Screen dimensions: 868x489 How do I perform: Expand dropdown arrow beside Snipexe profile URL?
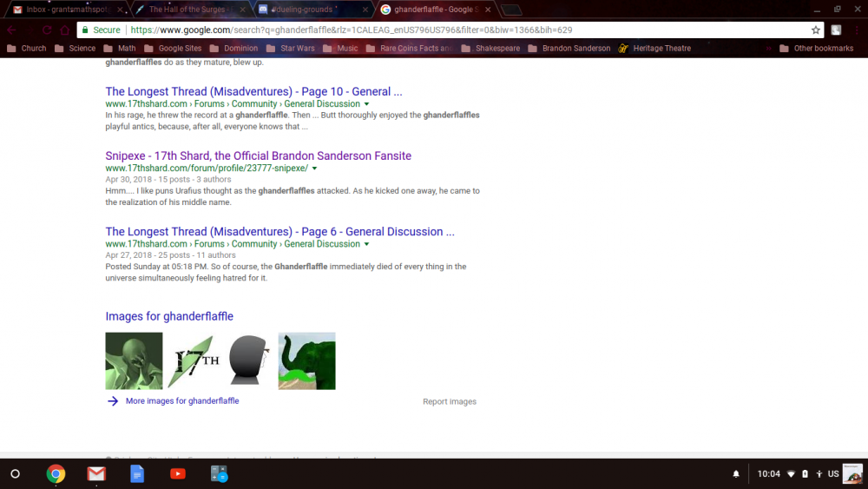[x=314, y=169]
